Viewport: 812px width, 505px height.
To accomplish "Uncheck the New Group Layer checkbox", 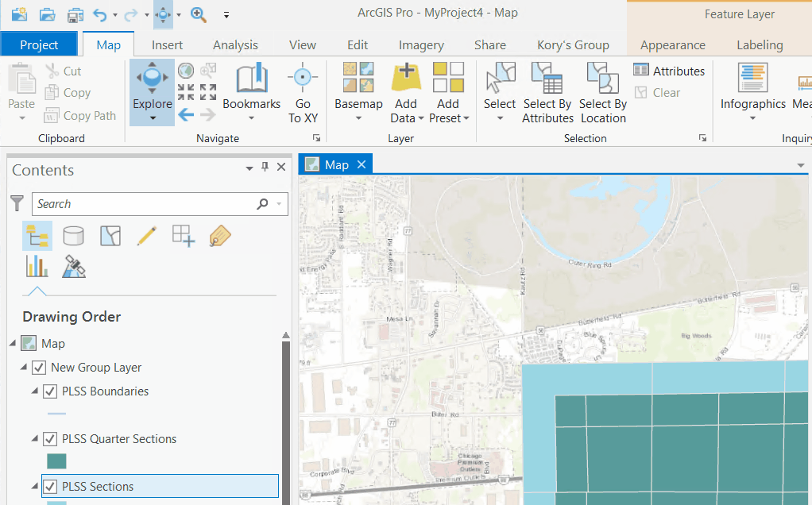I will (x=38, y=367).
